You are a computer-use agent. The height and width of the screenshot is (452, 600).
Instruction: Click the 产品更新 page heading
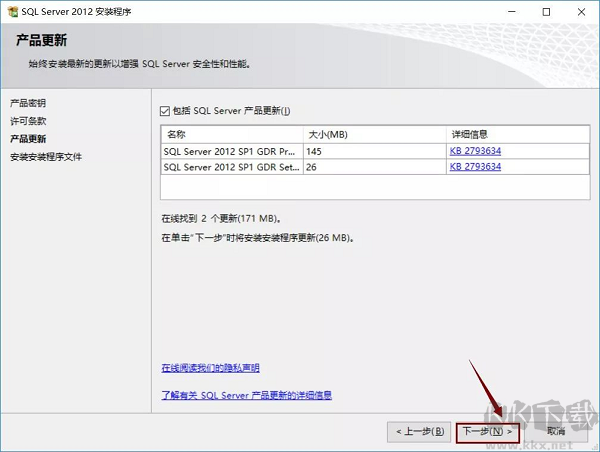pos(41,40)
